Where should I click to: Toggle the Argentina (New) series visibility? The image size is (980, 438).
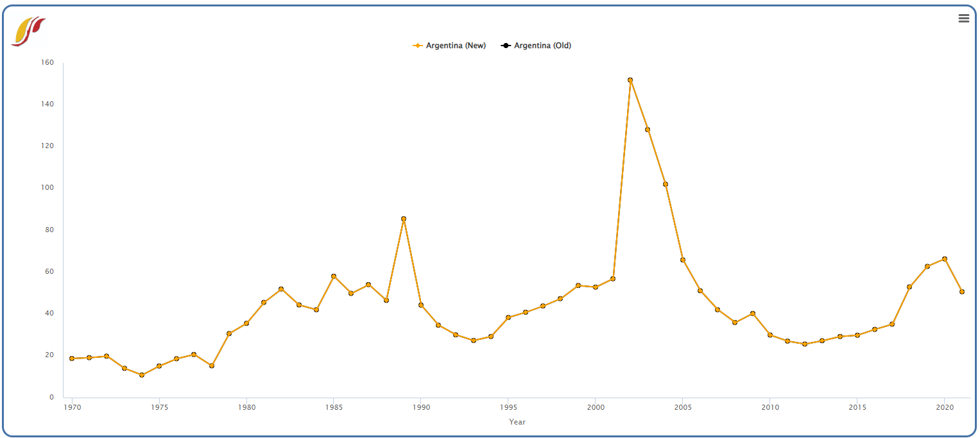456,45
